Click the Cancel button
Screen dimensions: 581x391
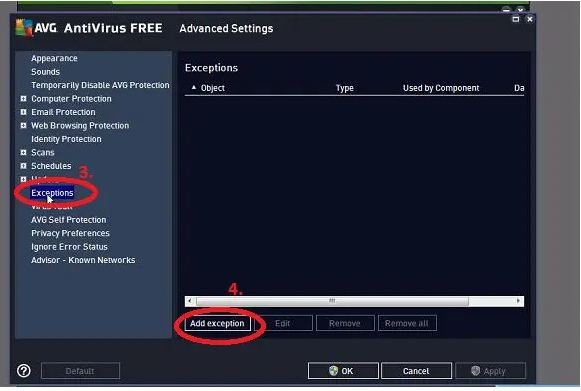(416, 371)
